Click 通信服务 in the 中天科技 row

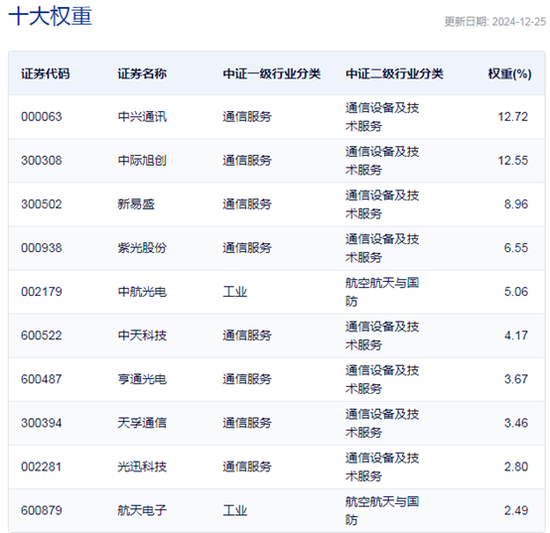point(247,336)
